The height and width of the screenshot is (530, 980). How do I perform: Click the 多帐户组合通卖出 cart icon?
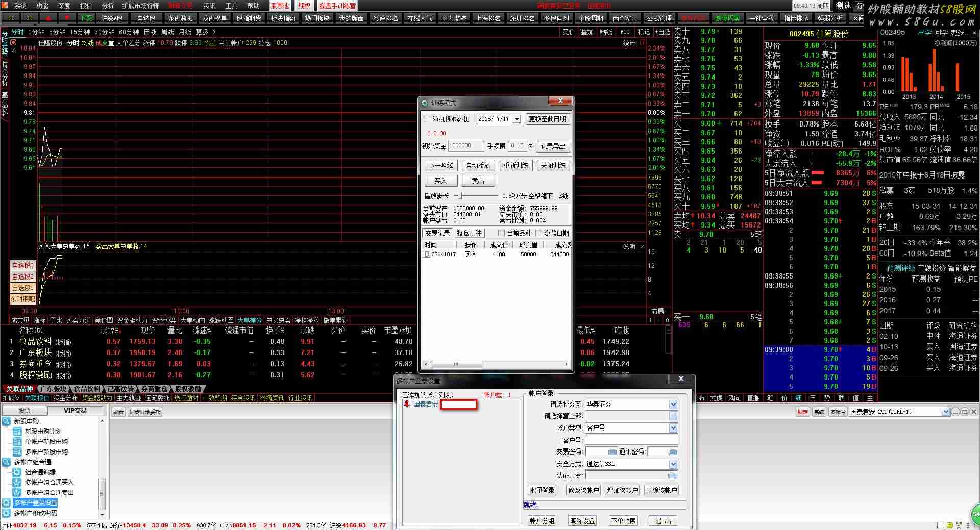17,493
